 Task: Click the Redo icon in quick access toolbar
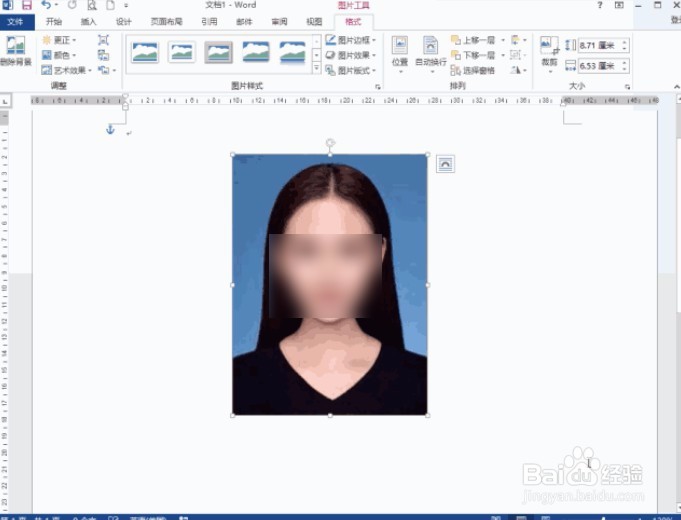(x=72, y=5)
